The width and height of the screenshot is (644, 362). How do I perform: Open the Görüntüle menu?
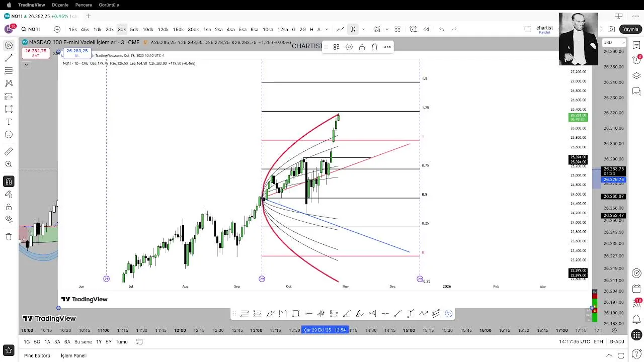[109, 5]
